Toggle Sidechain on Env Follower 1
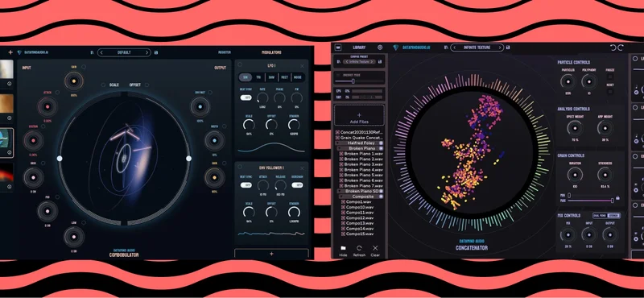The image size is (644, 298). pyautogui.click(x=297, y=185)
